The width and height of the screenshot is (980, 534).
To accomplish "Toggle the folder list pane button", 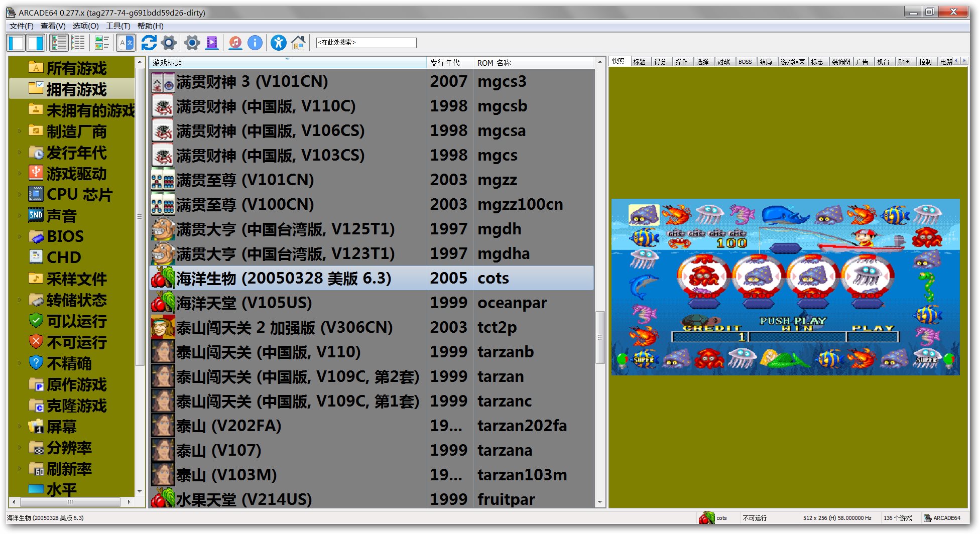I will pos(16,43).
